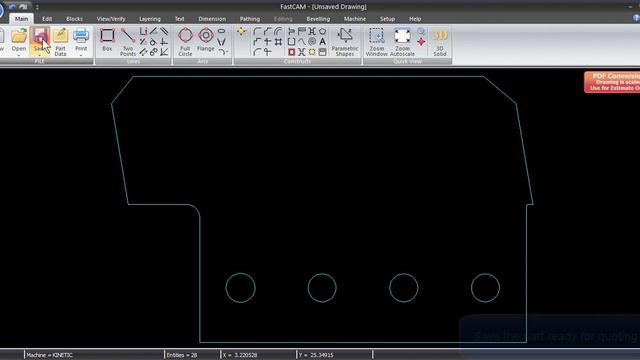Open the Layering ribbon tab
This screenshot has width=640, height=360.
(150, 19)
